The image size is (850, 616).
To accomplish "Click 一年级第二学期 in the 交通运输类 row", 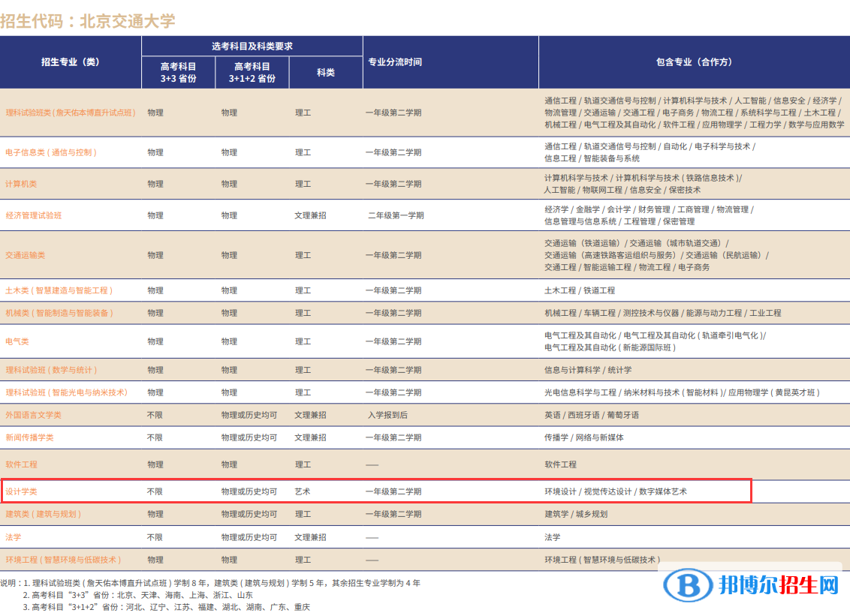I will point(393,255).
